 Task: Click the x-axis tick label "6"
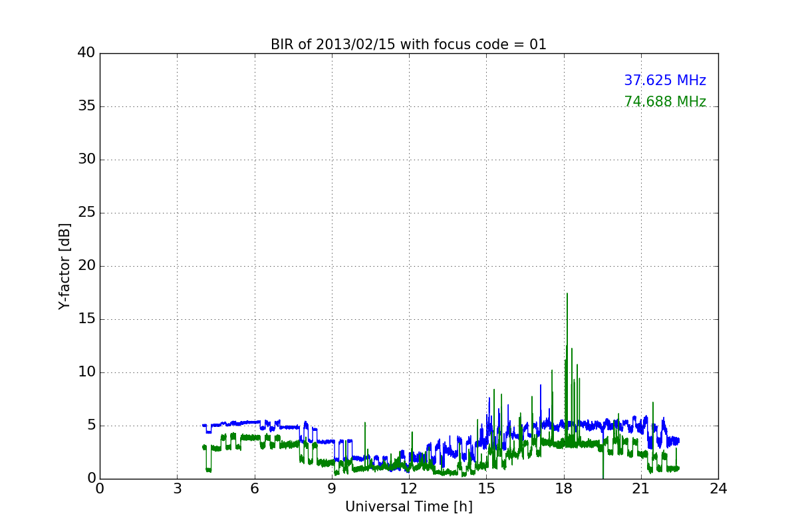(254, 489)
